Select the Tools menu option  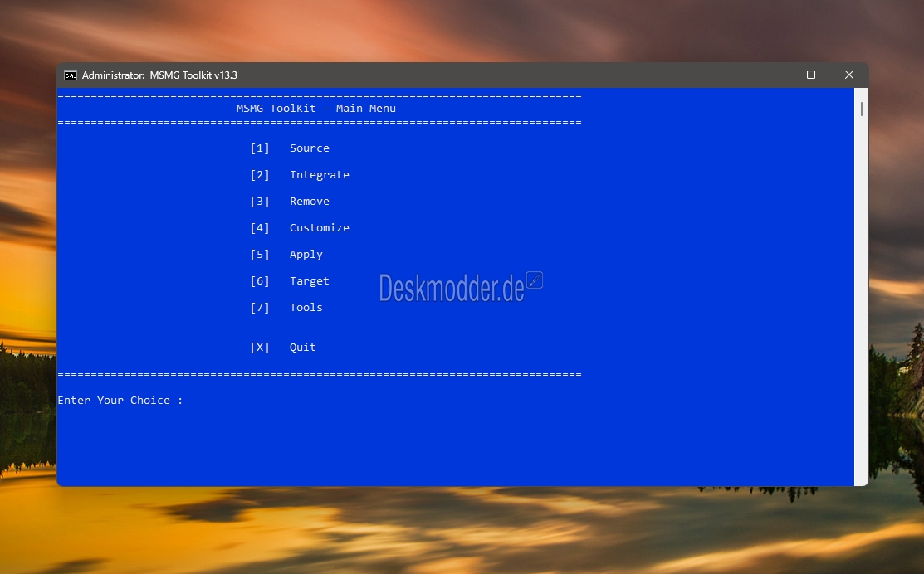coord(306,307)
